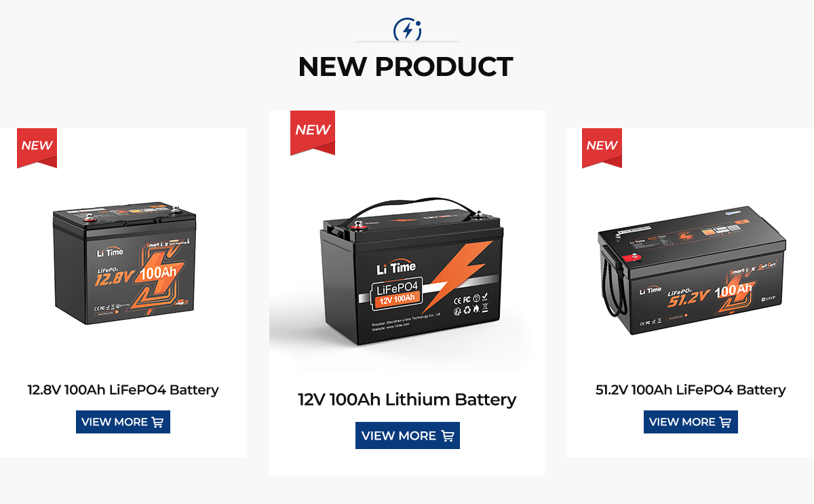Click cart icon on 12V Lithium button

447,435
